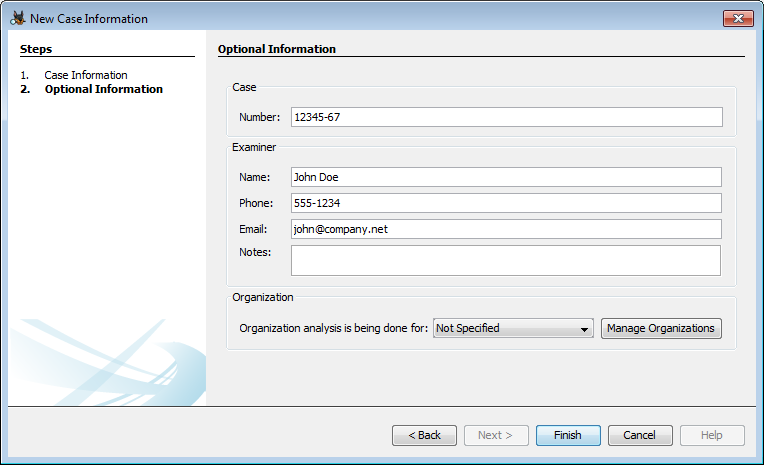
Task: Click the Autopsy icon in title bar
Action: point(17,19)
